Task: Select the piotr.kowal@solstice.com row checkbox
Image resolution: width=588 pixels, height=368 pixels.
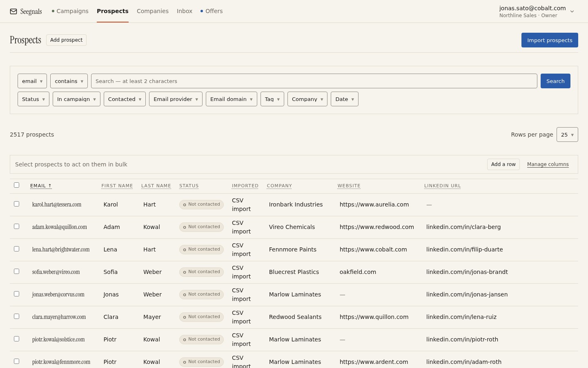Action: pyautogui.click(x=17, y=339)
